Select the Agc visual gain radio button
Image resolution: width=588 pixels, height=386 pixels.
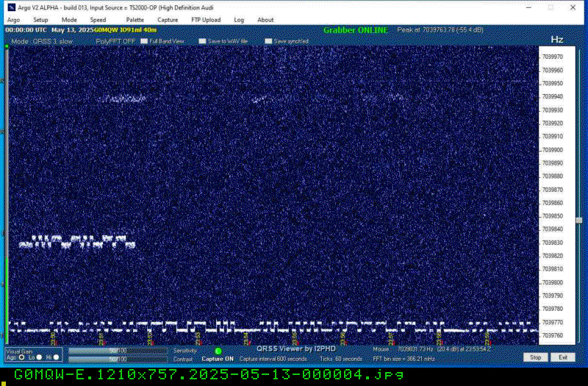pyautogui.click(x=21, y=357)
